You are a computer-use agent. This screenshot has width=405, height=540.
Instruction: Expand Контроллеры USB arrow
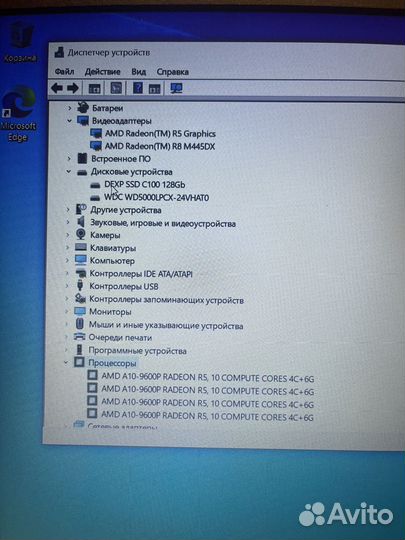(67, 285)
